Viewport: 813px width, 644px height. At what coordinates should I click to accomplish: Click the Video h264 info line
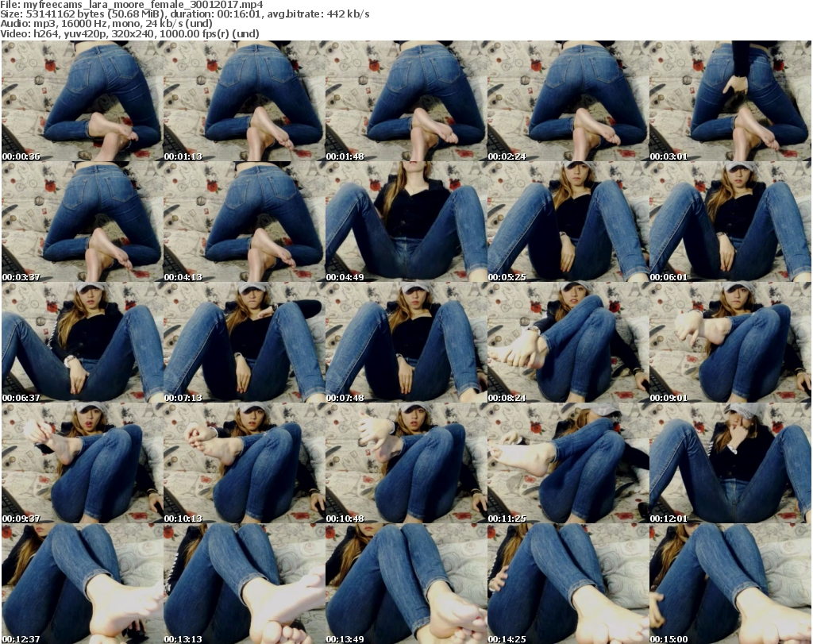coord(129,33)
